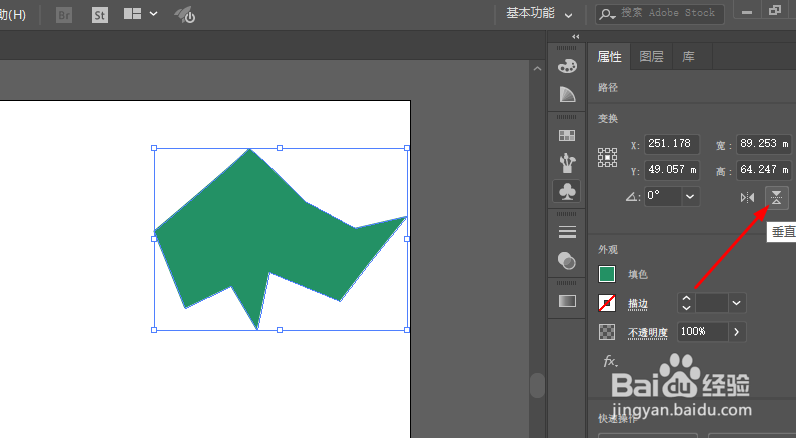The height and width of the screenshot is (438, 796).
Task: Click the opacity 100% field
Action: pos(703,332)
